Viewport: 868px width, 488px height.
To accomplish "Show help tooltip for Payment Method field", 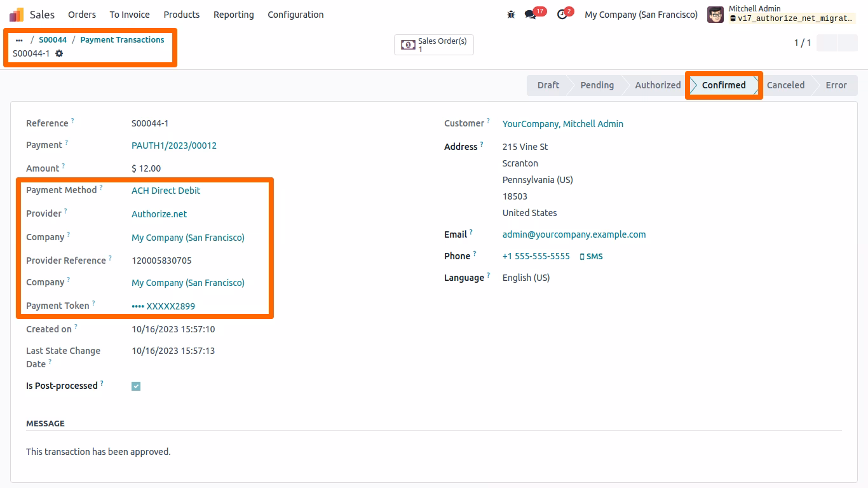I will [x=101, y=187].
